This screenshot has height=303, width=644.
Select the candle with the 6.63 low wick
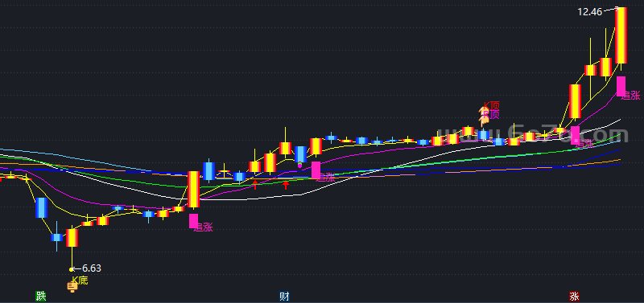(72, 238)
